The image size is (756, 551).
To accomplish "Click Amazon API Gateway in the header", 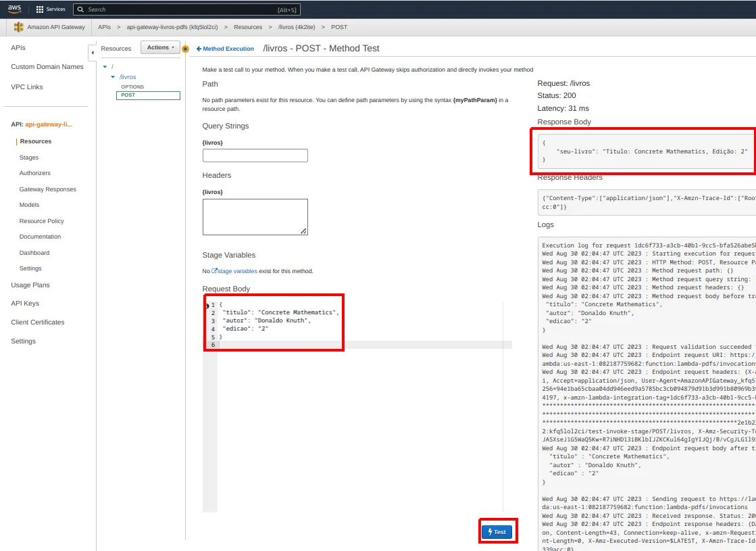I will click(56, 27).
